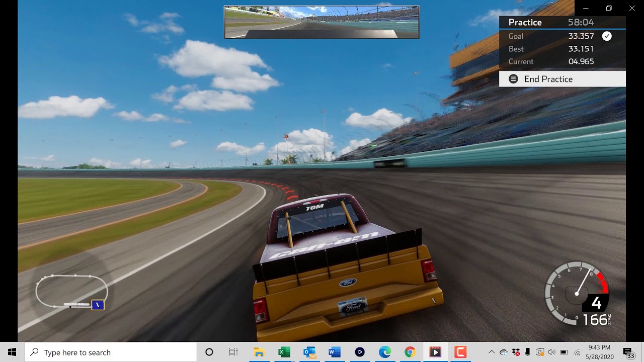Open the volume control tray icon

pyautogui.click(x=552, y=352)
